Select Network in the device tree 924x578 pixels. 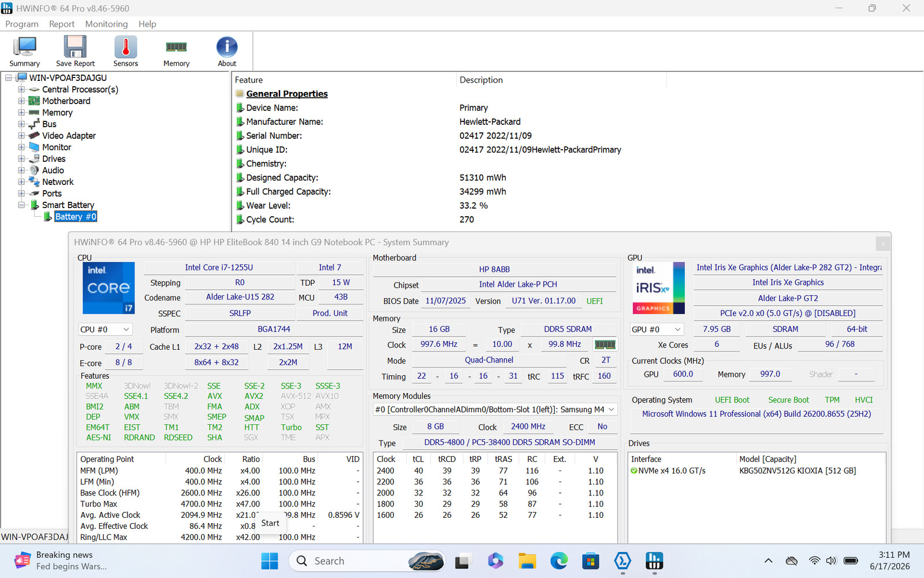pos(58,181)
